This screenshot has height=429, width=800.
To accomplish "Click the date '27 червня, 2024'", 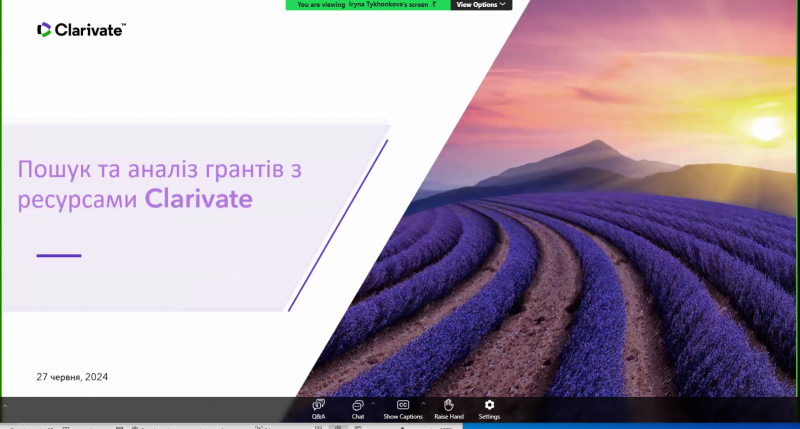I will [x=72, y=377].
